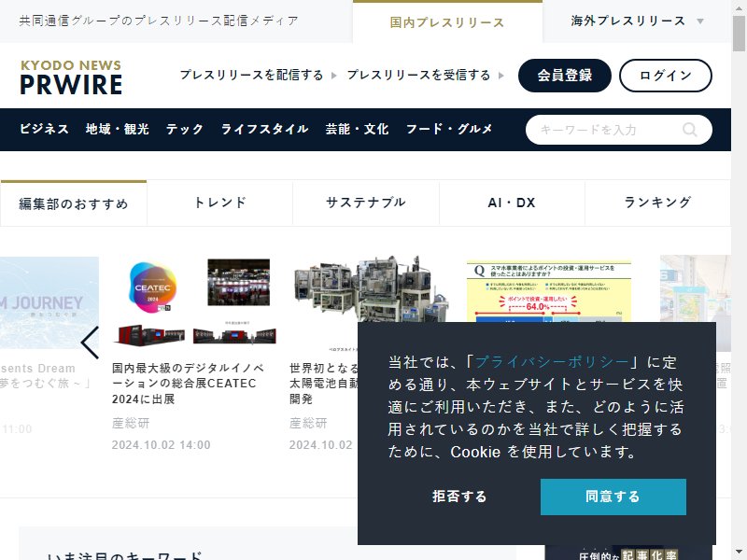Open the 地域・観光 category

(x=118, y=129)
